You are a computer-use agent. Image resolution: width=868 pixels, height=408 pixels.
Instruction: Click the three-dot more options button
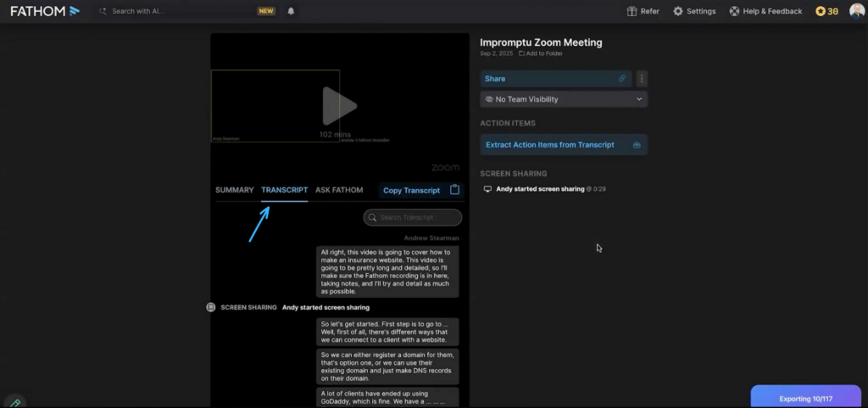point(642,79)
